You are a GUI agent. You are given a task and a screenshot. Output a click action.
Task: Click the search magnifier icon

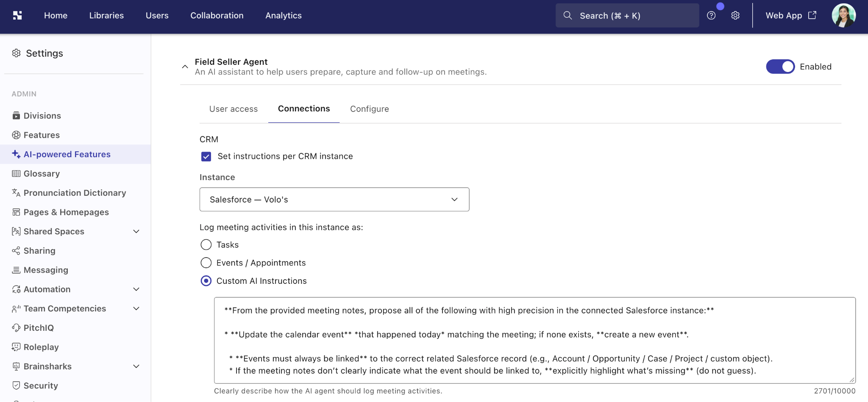[x=568, y=15]
